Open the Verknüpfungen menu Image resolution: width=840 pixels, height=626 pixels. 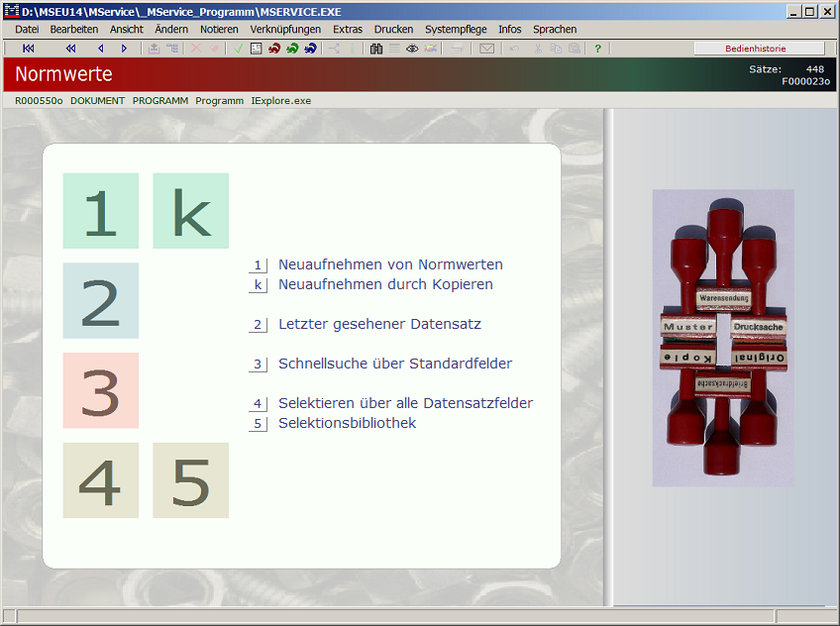point(285,30)
